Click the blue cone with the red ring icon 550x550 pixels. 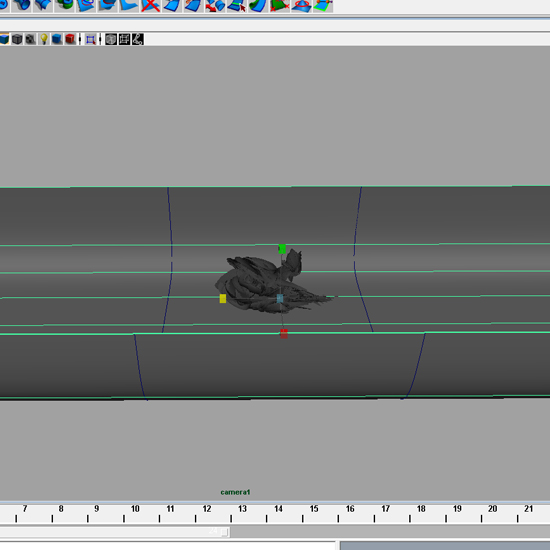tap(301, 6)
